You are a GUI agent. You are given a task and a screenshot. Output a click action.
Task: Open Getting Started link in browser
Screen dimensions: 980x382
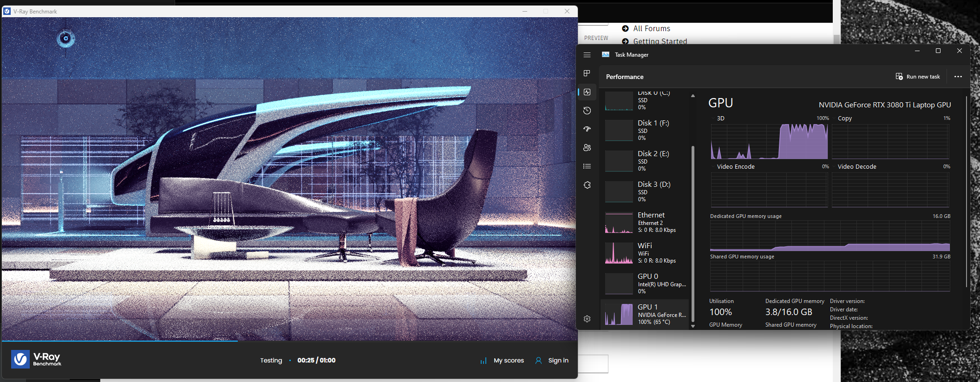[660, 41]
